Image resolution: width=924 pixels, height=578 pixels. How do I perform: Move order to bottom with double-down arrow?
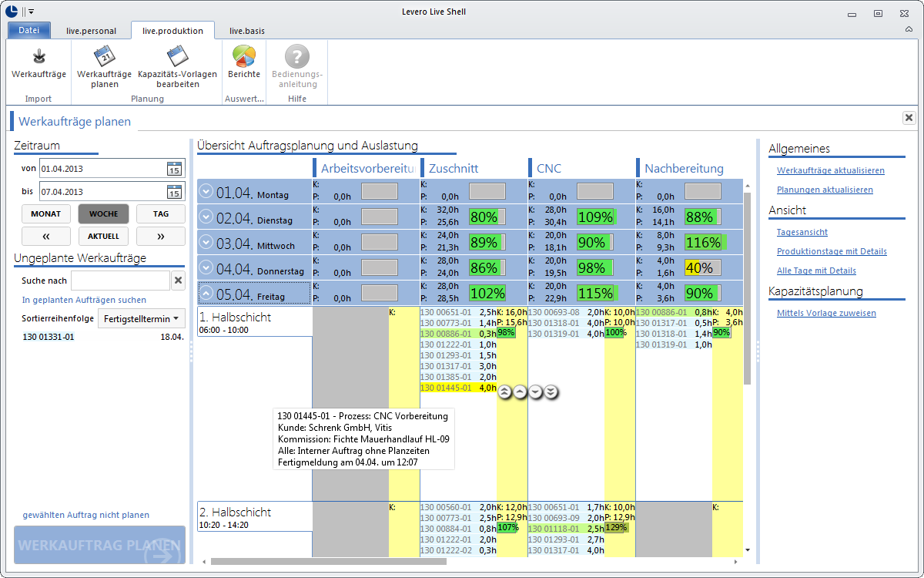pyautogui.click(x=551, y=391)
